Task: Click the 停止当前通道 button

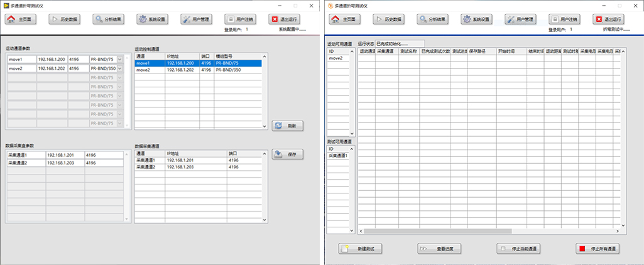Action: 518,249
